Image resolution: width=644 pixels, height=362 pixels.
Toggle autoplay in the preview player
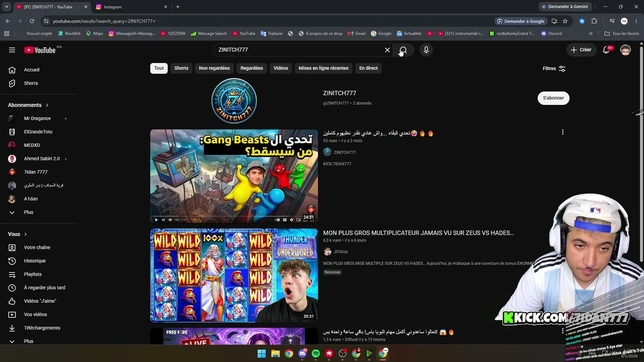(278, 220)
